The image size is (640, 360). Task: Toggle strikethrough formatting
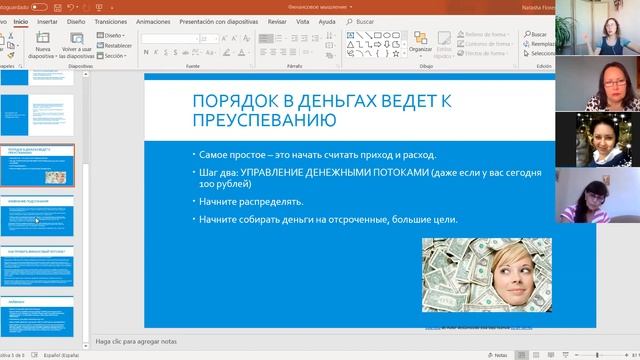click(x=185, y=52)
